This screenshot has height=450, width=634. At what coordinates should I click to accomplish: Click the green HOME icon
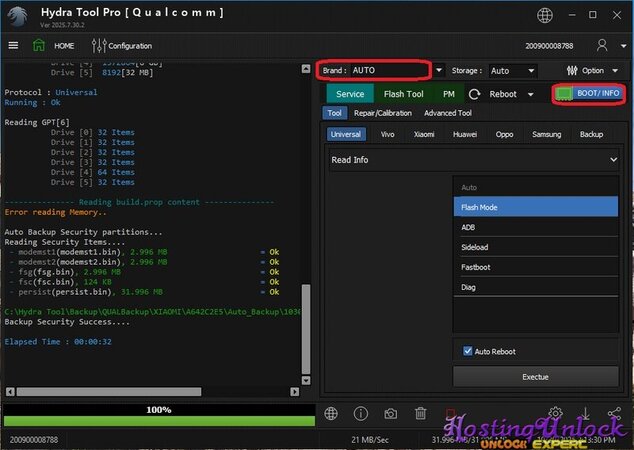click(x=39, y=45)
